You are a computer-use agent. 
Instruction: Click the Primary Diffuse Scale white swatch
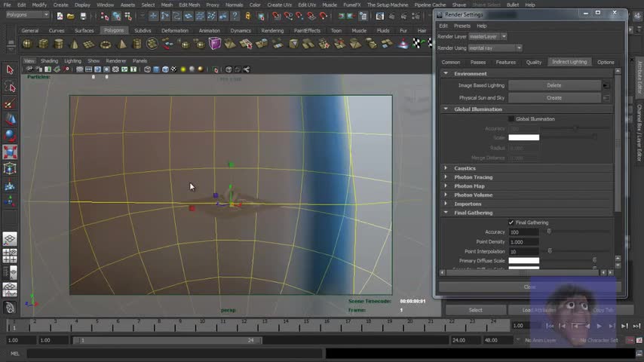click(523, 260)
